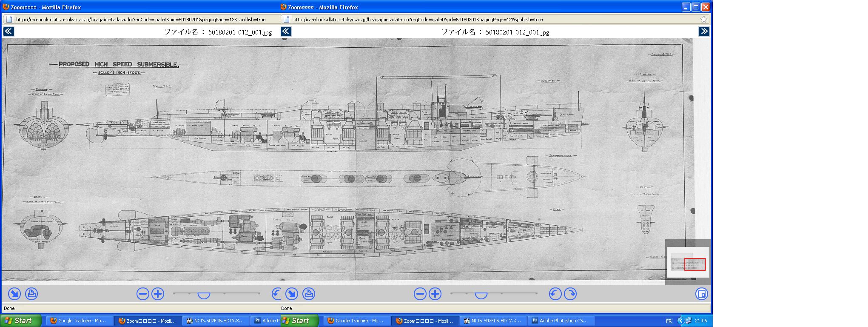The height and width of the screenshot is (327, 868).
Task: Click the previous-page double arrow in mid-window
Action: [286, 31]
